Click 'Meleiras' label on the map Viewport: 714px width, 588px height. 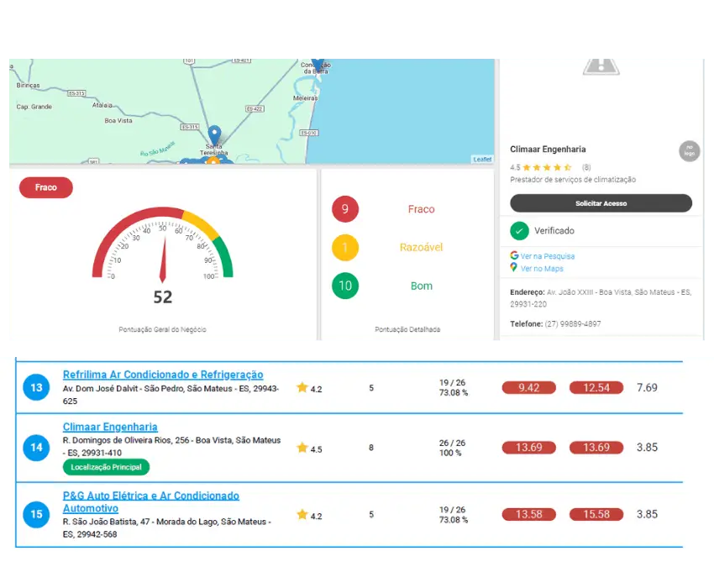click(x=306, y=98)
